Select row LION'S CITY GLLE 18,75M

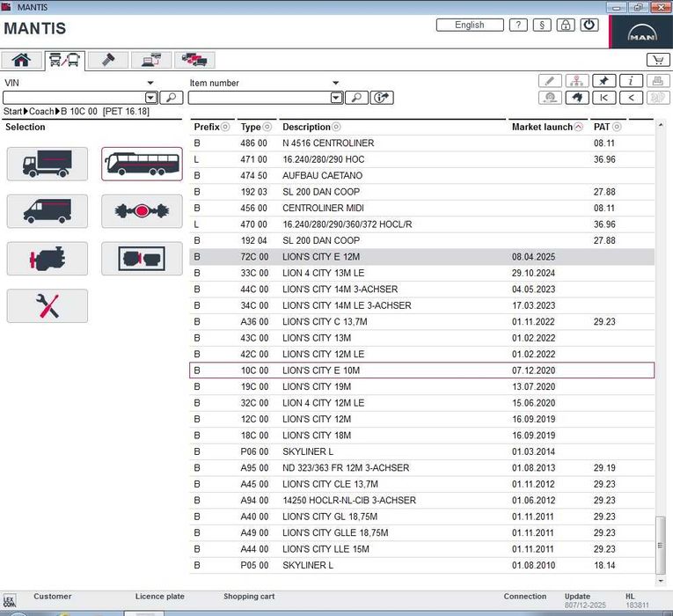click(422, 532)
